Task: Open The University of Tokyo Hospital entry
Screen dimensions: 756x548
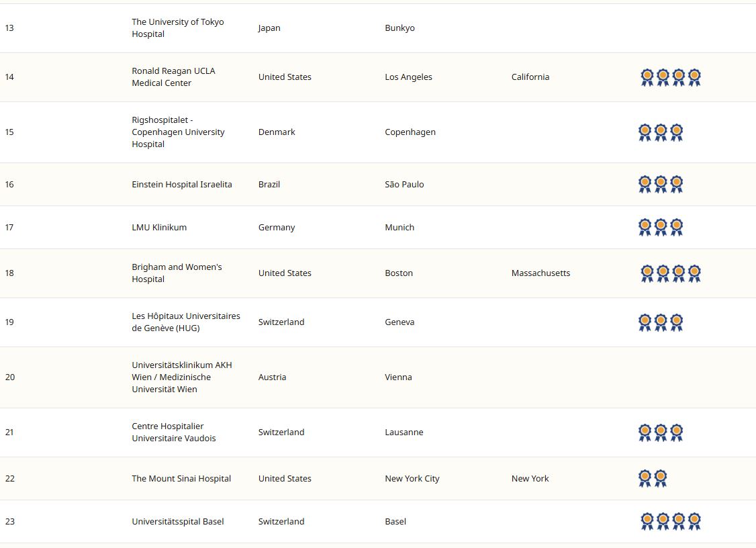Action: coord(178,28)
